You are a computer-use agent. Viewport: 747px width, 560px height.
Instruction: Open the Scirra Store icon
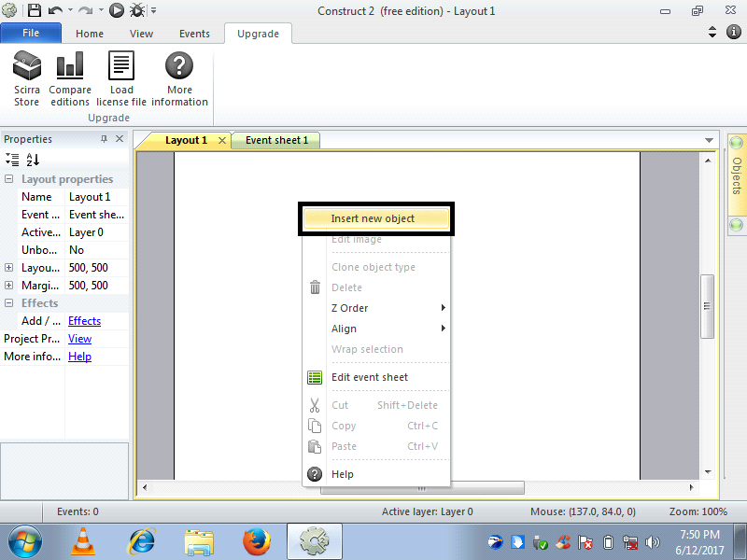(x=27, y=65)
